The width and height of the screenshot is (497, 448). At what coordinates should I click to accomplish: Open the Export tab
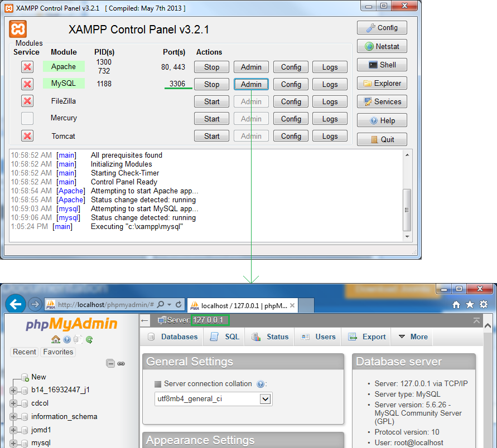[x=368, y=337]
